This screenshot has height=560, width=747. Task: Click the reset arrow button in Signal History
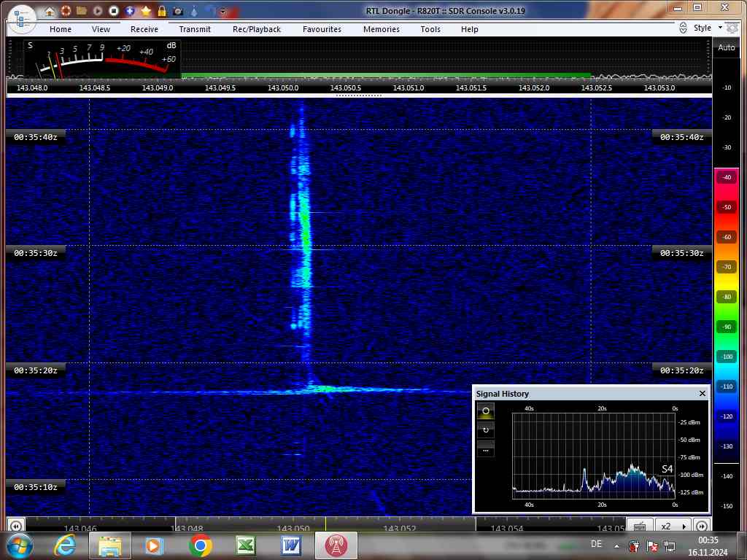(485, 430)
